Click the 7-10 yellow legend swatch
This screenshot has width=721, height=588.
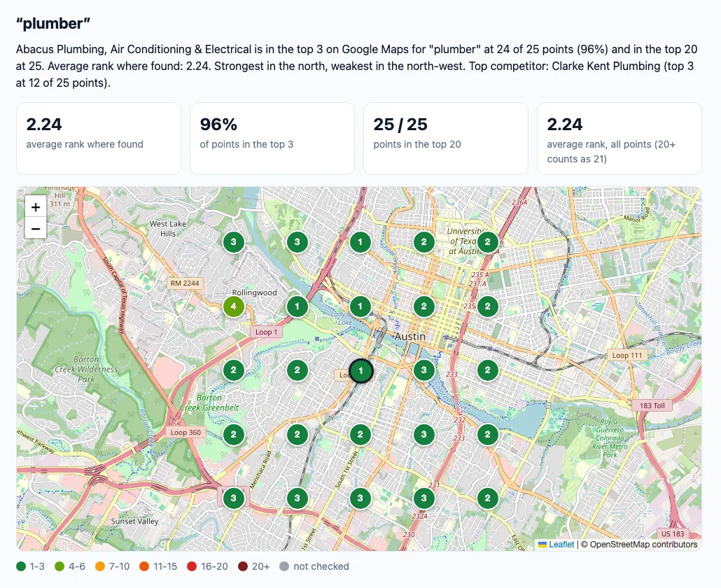[100, 566]
